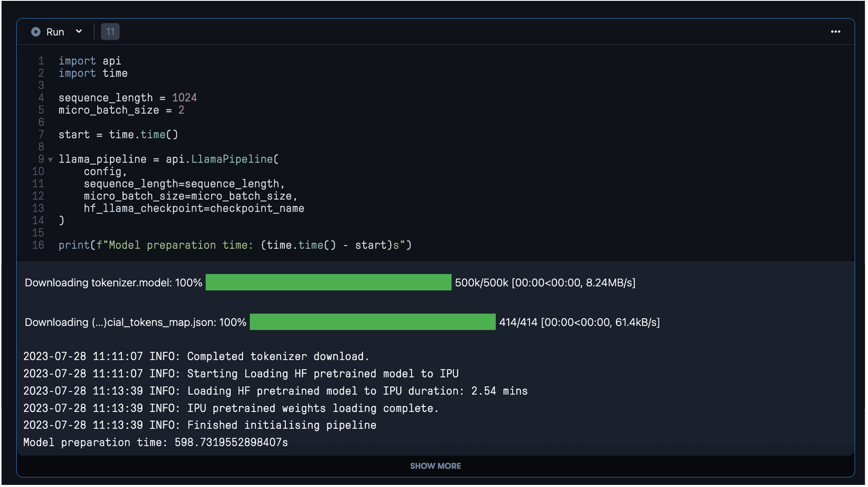Collapse the llama_pipeline block using the line 9 triangle
868x487 pixels.
(x=50, y=159)
